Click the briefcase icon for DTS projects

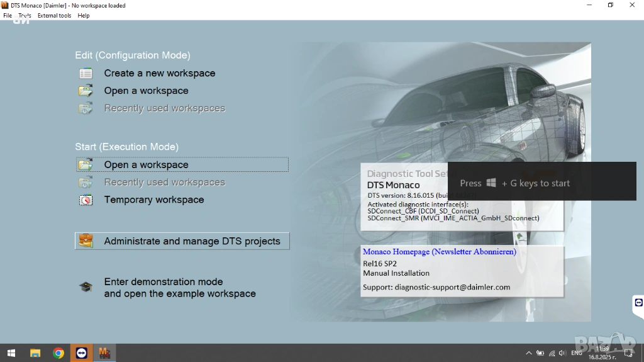[x=86, y=241]
